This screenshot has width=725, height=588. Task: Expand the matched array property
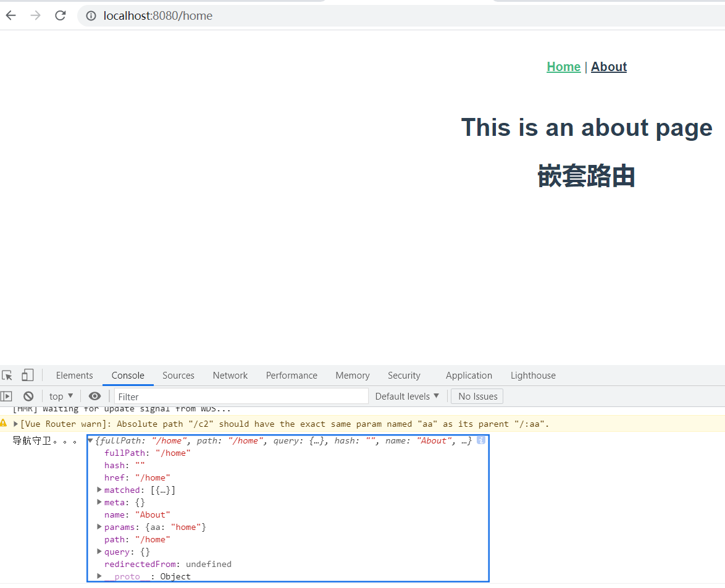(x=99, y=489)
